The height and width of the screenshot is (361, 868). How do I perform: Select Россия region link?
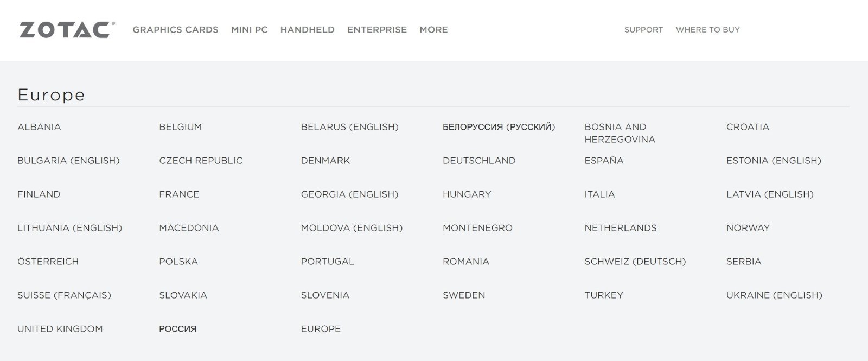pyautogui.click(x=177, y=329)
